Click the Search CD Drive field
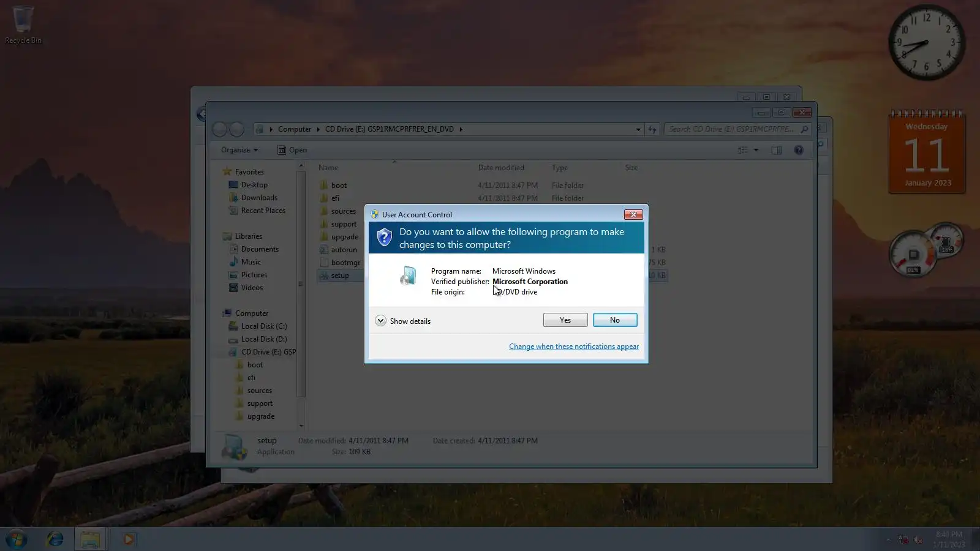Image resolution: width=980 pixels, height=551 pixels. pos(737,129)
